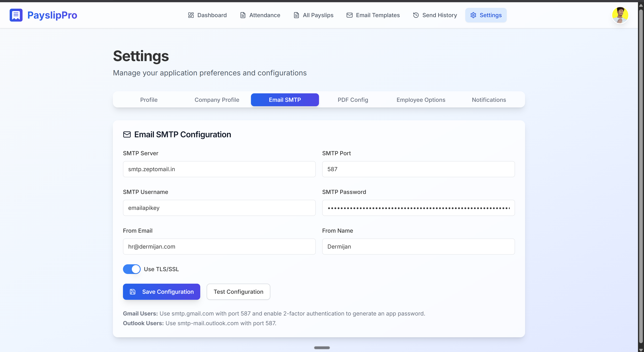
Task: Click the Send History clock icon
Action: [x=416, y=15]
